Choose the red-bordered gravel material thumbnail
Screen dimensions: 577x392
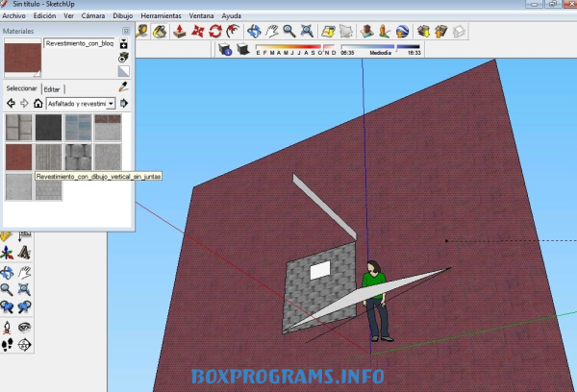(x=108, y=127)
